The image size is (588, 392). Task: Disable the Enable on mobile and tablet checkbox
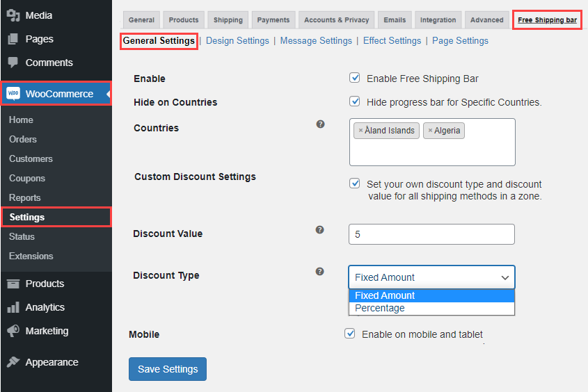(x=350, y=334)
